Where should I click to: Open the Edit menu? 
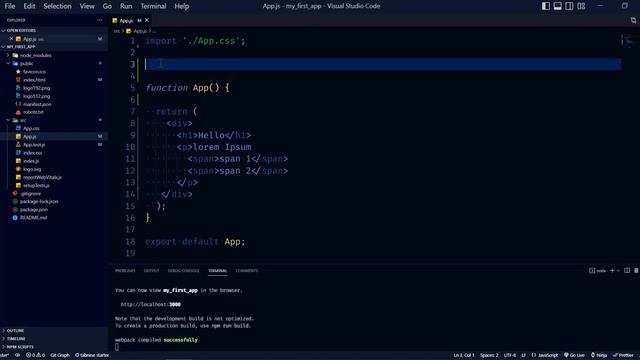click(29, 6)
